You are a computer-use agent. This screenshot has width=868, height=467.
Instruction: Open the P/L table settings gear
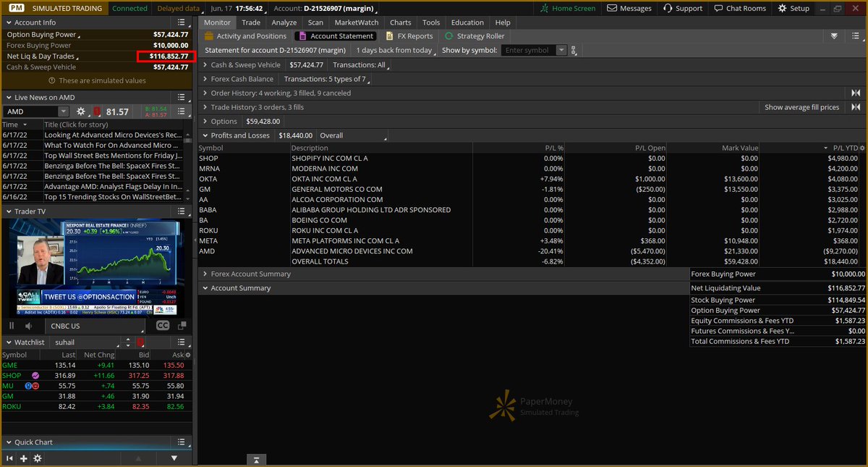pyautogui.click(x=861, y=148)
